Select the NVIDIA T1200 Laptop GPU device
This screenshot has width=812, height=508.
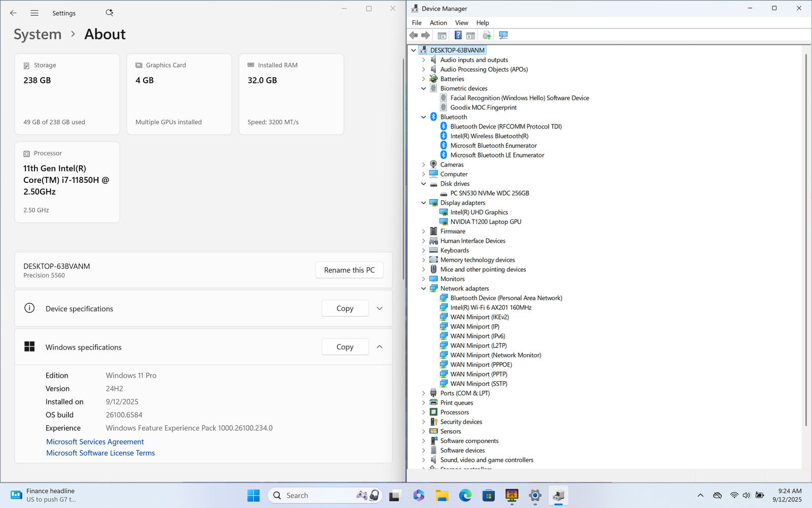485,222
